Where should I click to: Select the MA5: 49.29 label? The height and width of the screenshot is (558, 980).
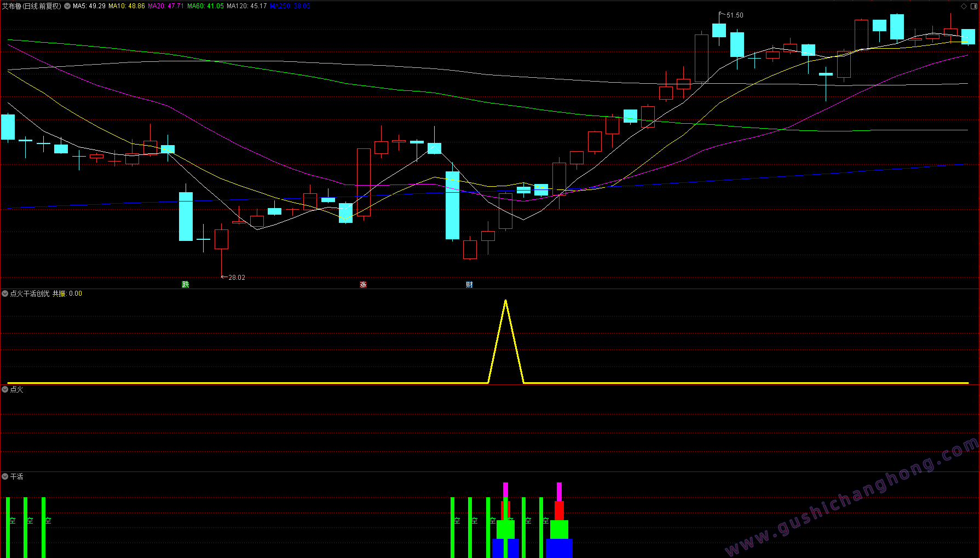click(89, 6)
